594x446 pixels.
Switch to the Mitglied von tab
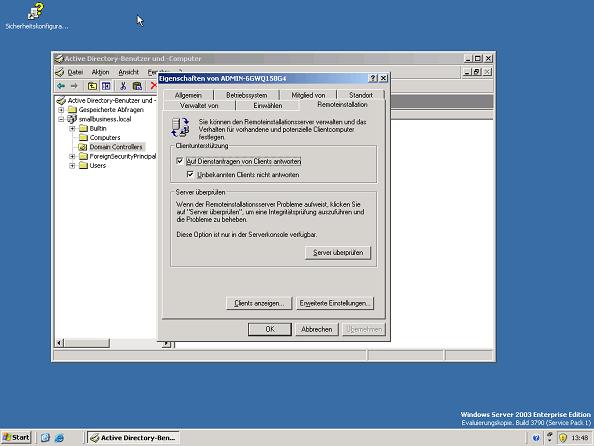[308, 95]
